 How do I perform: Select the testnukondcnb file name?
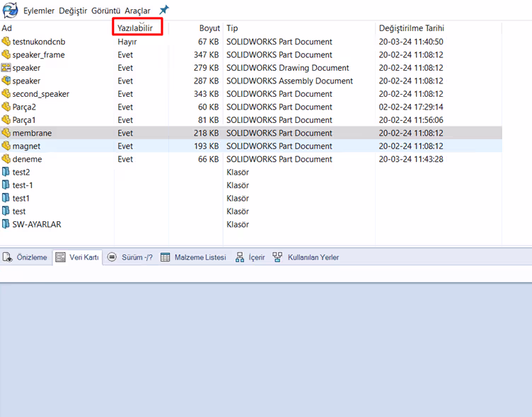[39, 42]
